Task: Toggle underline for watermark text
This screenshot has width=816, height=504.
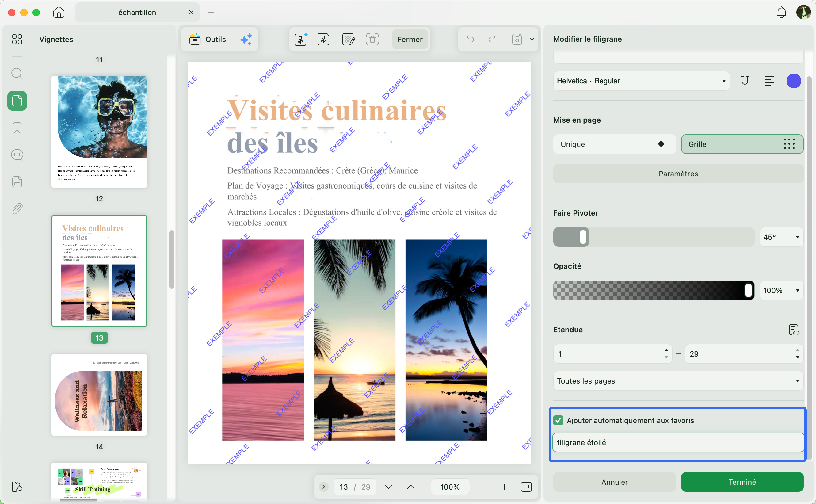Action: point(745,81)
